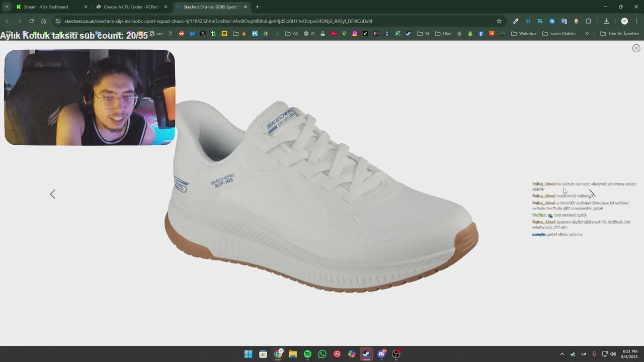Open the Facebook bookmark
Viewport: 644px width, 362px height.
481,34
